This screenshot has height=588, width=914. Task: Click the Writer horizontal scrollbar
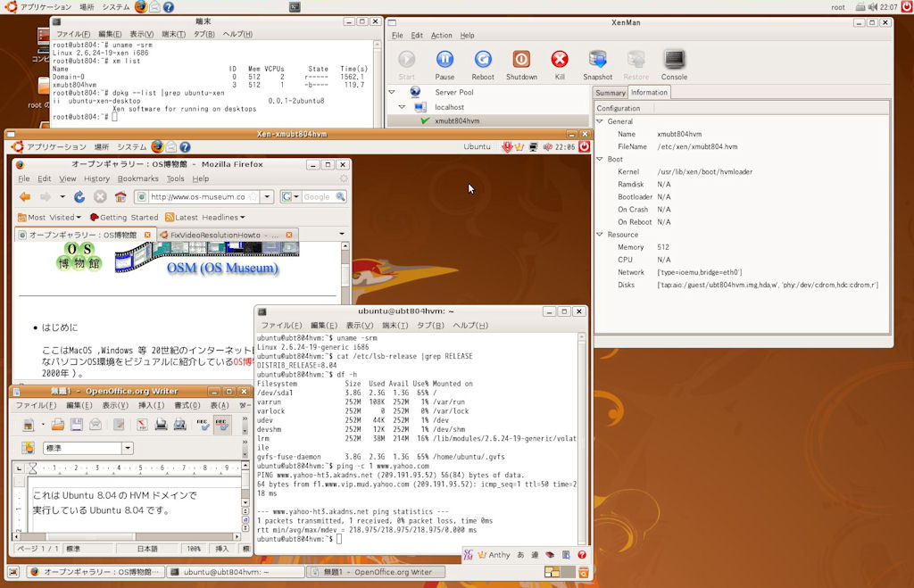tap(128, 536)
